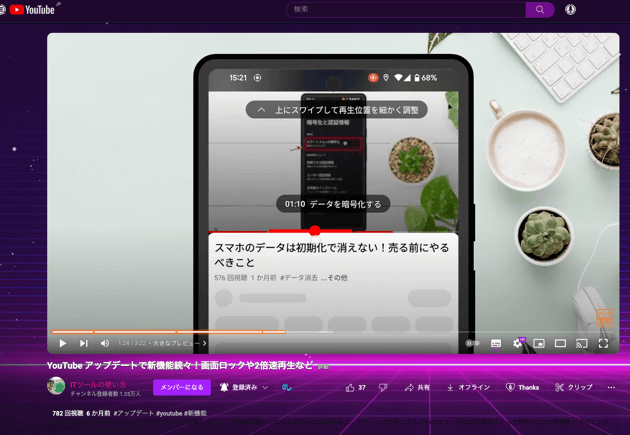Click the search magnifier button
The image size is (630, 435).
pyautogui.click(x=540, y=10)
